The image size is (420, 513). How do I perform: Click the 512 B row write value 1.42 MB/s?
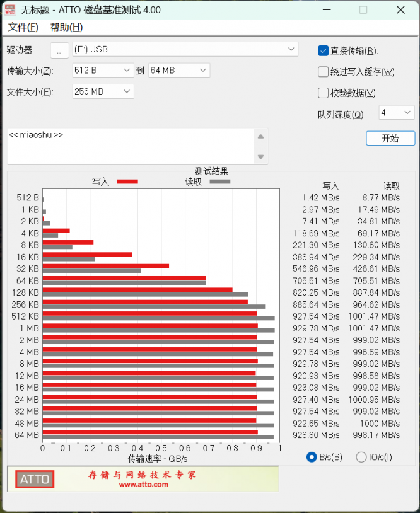[320, 198]
